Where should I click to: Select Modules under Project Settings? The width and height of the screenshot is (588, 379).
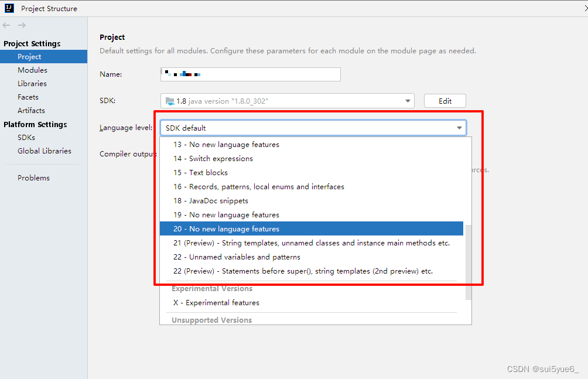[32, 70]
